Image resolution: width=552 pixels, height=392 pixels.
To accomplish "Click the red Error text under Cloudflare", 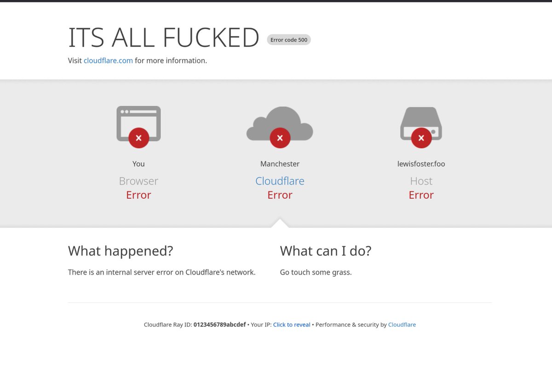I will pyautogui.click(x=280, y=195).
